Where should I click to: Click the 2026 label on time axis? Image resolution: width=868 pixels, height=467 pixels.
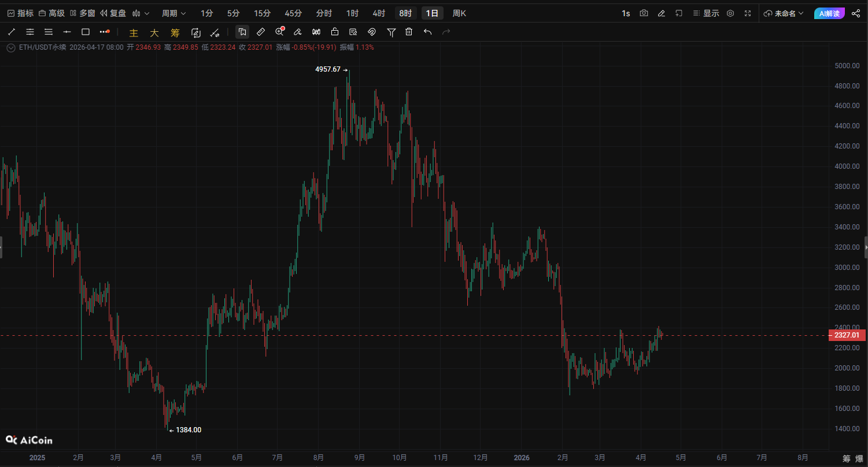click(x=522, y=457)
